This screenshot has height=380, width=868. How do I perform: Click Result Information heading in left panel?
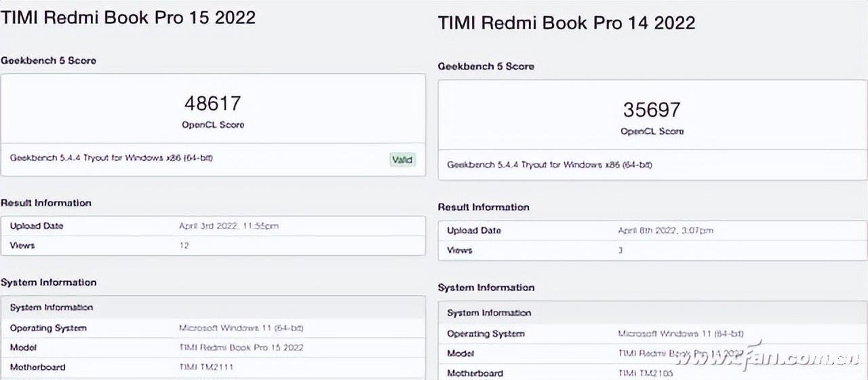click(45, 203)
